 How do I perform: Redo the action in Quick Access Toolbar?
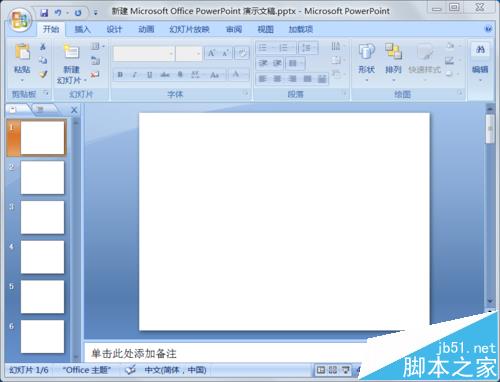(x=78, y=13)
